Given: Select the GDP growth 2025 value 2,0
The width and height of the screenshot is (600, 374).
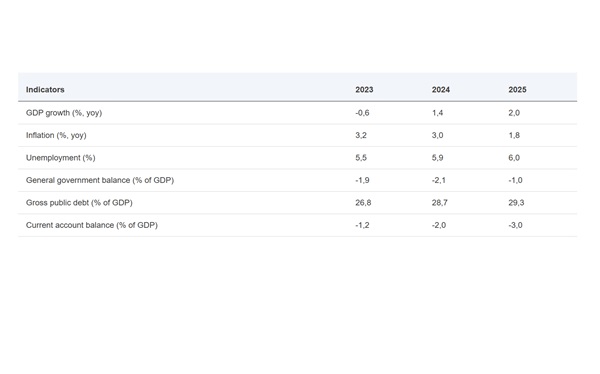Looking at the screenshot, I should 514,113.
